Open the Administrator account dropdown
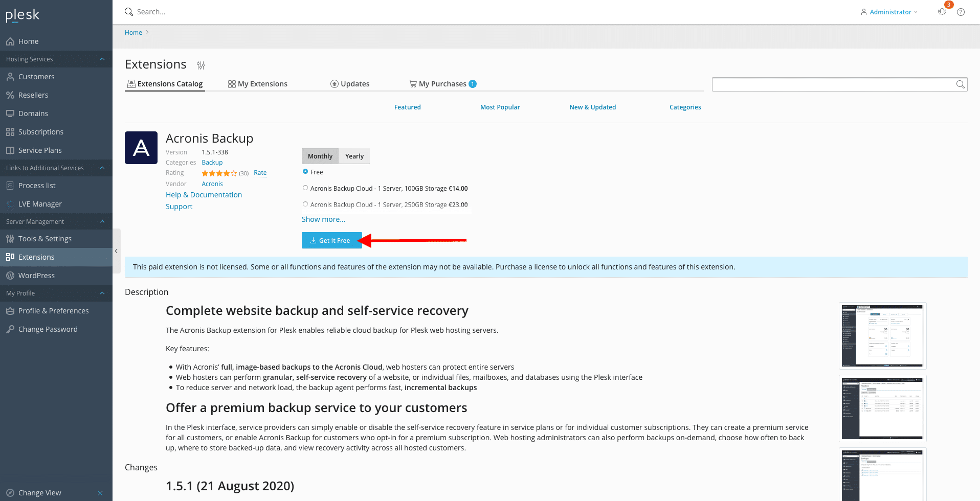Image resolution: width=980 pixels, height=501 pixels. point(889,12)
